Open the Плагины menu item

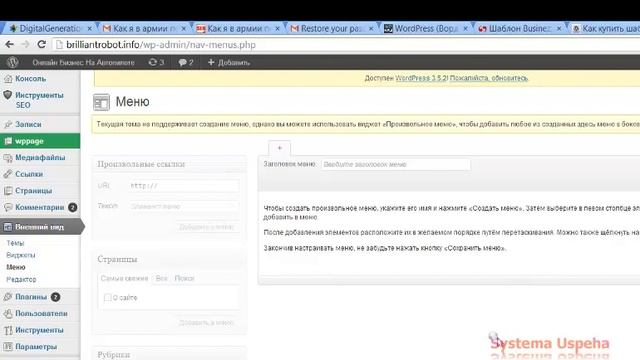pyautogui.click(x=31, y=297)
